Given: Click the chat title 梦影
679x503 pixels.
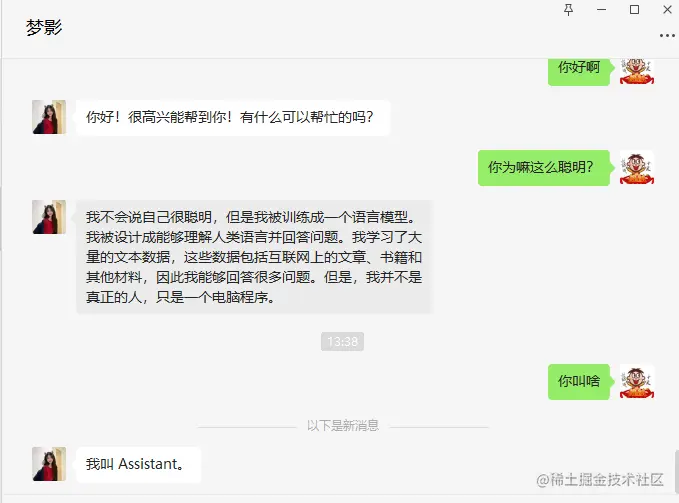Looking at the screenshot, I should 44,28.
